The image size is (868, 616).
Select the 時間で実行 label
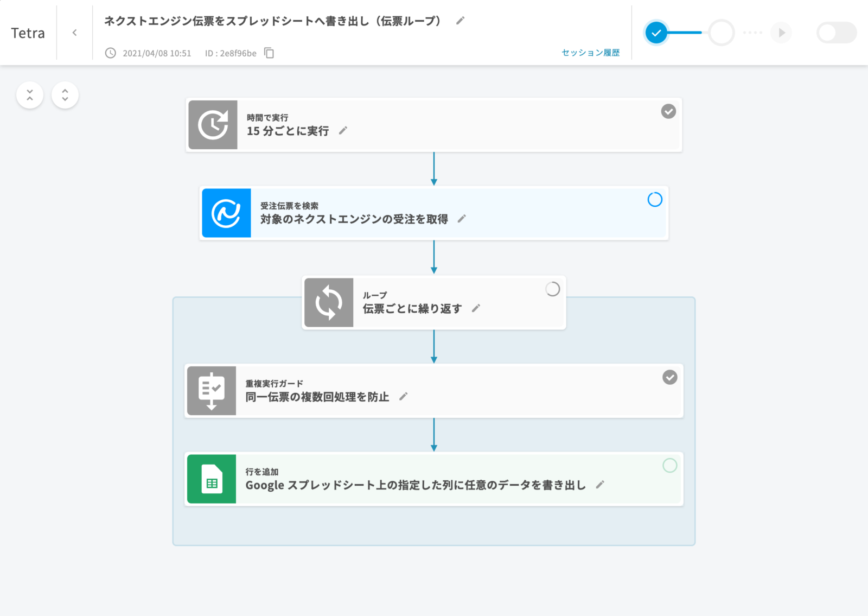click(x=267, y=117)
